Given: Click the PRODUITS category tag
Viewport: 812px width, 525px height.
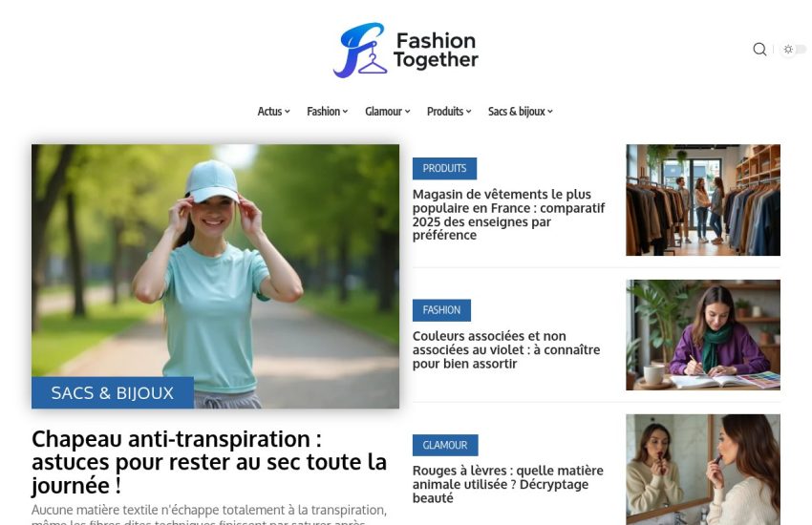Looking at the screenshot, I should [444, 169].
